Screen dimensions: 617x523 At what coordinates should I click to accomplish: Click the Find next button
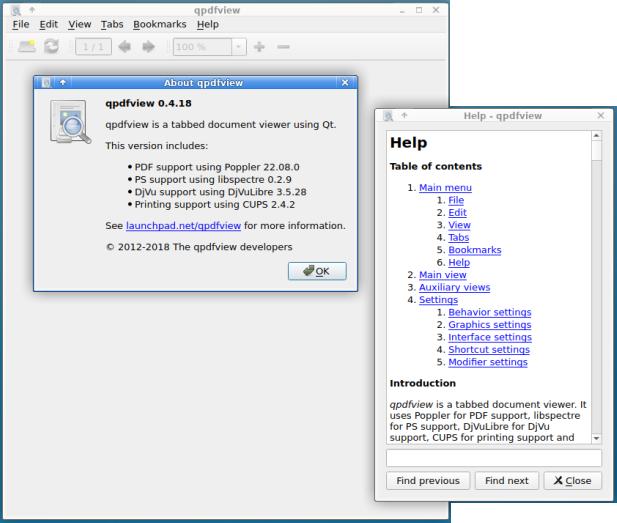(x=506, y=481)
